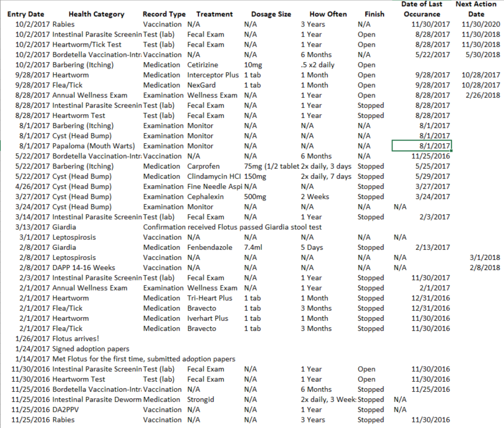The image size is (504, 428).
Task: Select the 500mg dosage cell
Action: tap(255, 197)
